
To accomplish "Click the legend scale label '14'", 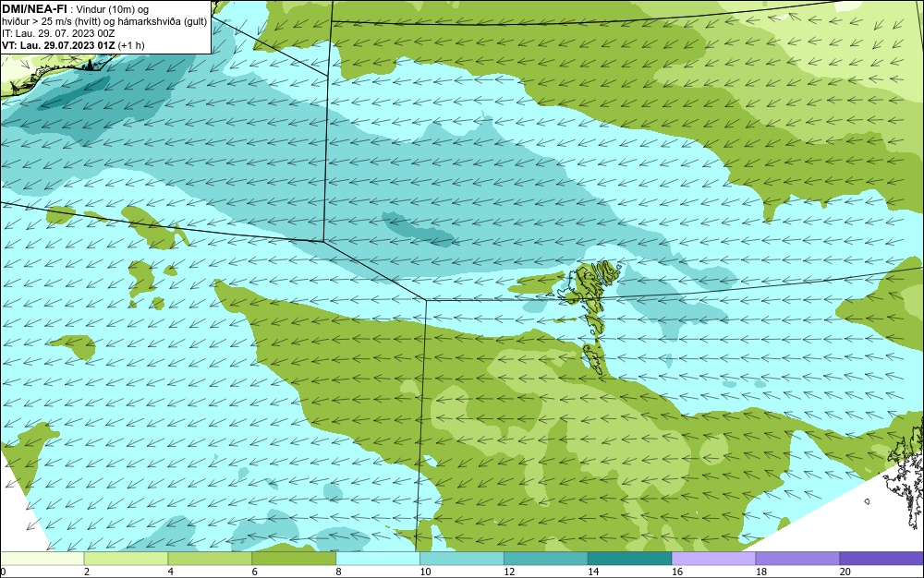I will click(593, 572).
